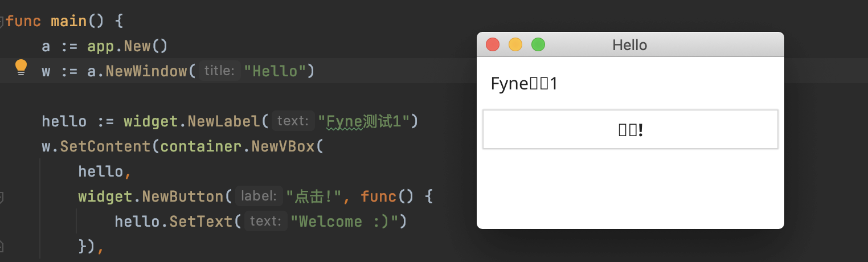Close the Hello window with the red button

pos(493,44)
